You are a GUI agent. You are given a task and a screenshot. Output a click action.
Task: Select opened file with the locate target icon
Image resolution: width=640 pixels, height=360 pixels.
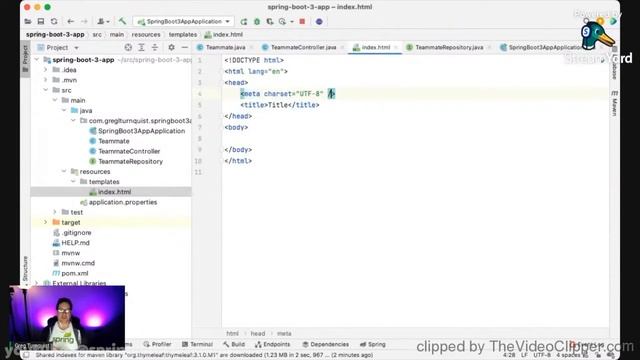pyautogui.click(x=128, y=48)
